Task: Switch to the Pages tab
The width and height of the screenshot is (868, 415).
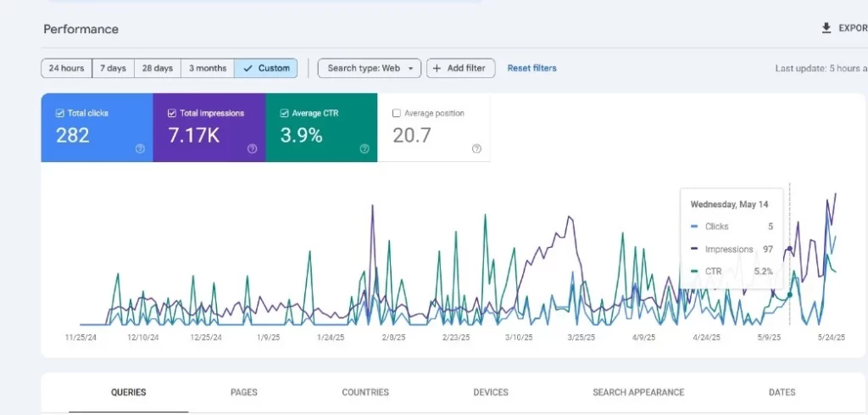Action: [244, 392]
